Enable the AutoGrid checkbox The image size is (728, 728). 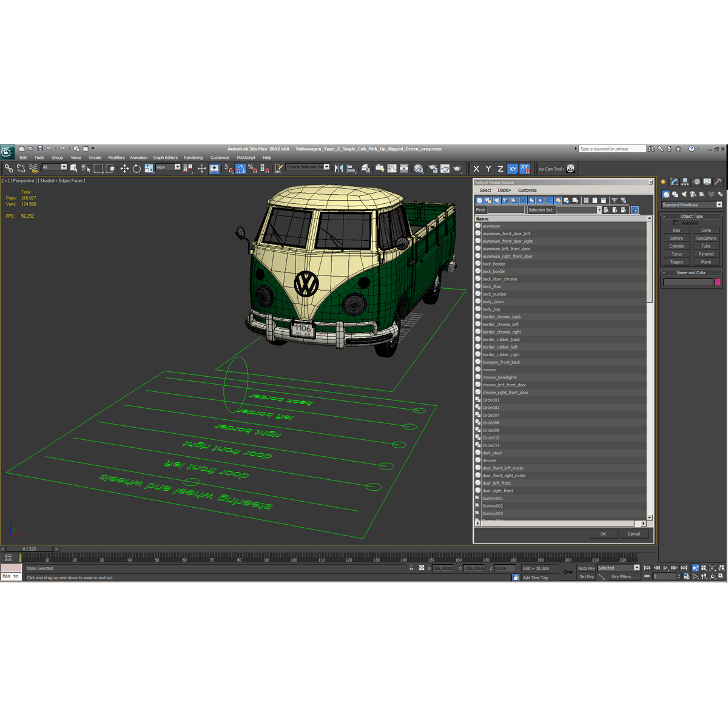tap(676, 223)
